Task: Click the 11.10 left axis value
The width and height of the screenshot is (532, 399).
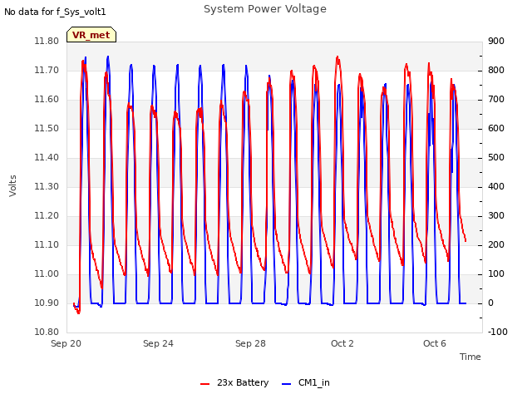Action: point(47,244)
